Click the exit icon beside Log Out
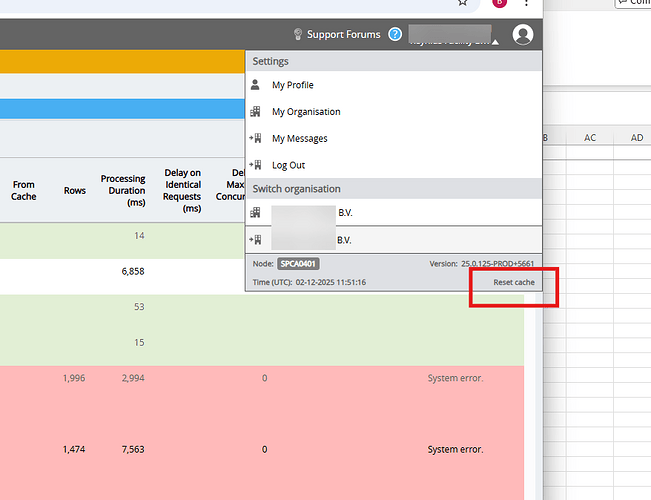 point(255,165)
